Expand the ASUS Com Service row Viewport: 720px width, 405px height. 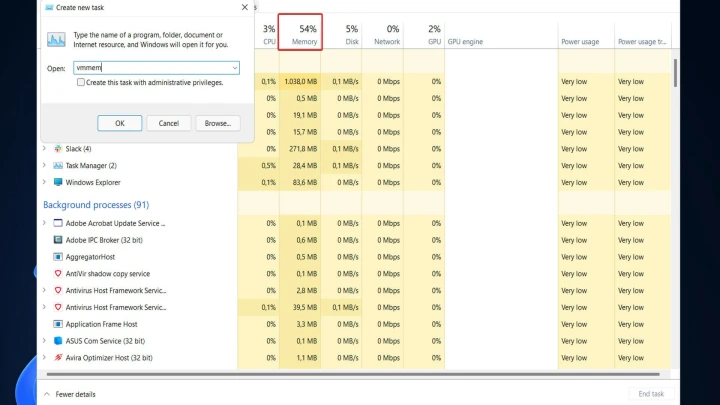click(x=45, y=341)
